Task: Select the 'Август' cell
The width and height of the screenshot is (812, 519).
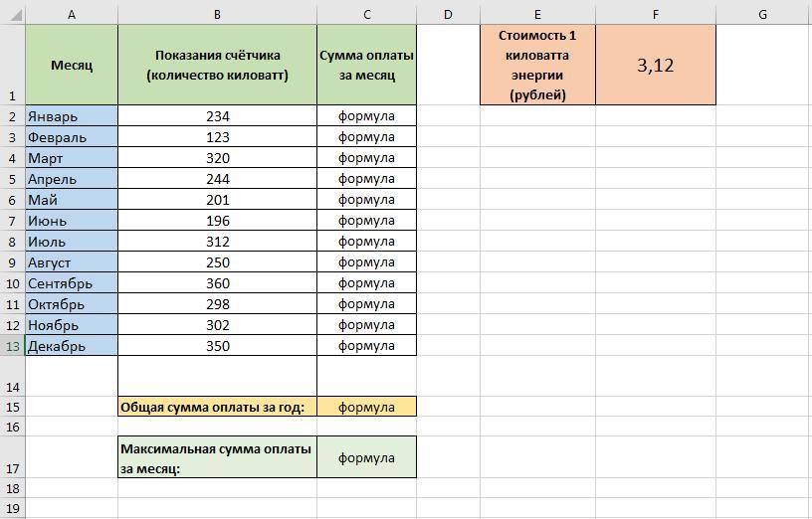Action: pos(72,262)
